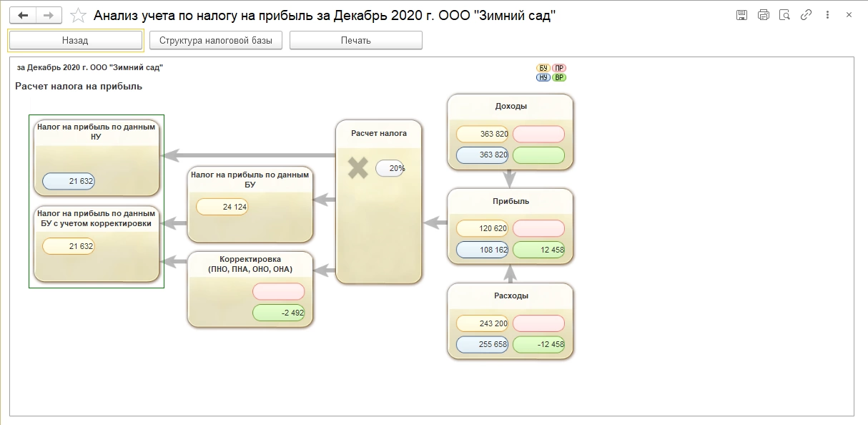868x425 pixels.
Task: Click Корректировка value -2 492
Action: point(279,313)
